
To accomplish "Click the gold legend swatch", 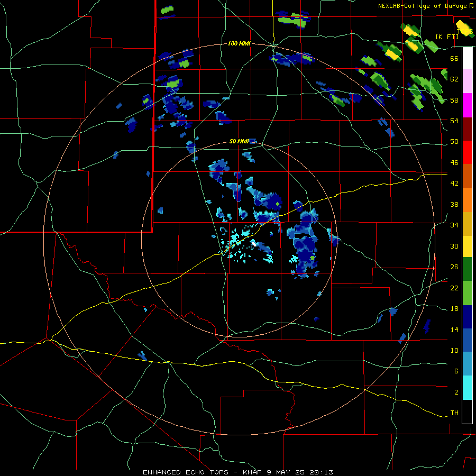I will 467,224.
